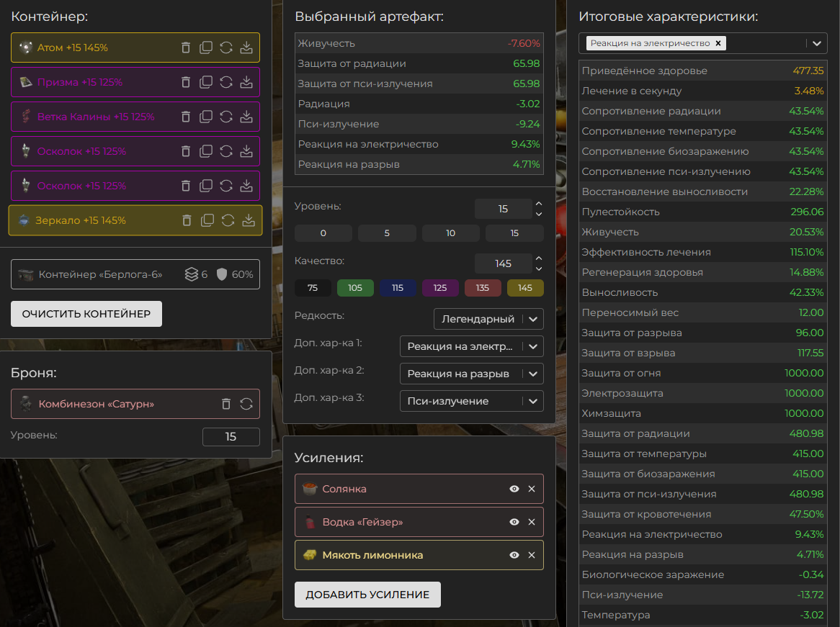Save the Ветка Калины artifact
840x627 pixels.
coord(246,117)
